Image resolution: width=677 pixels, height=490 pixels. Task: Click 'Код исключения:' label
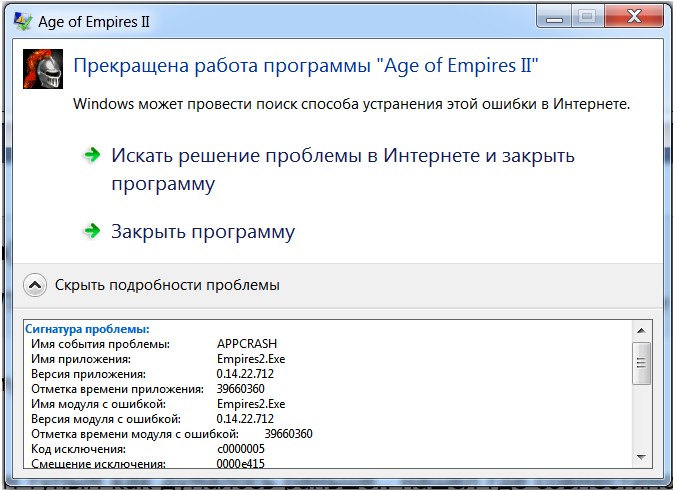point(79,449)
